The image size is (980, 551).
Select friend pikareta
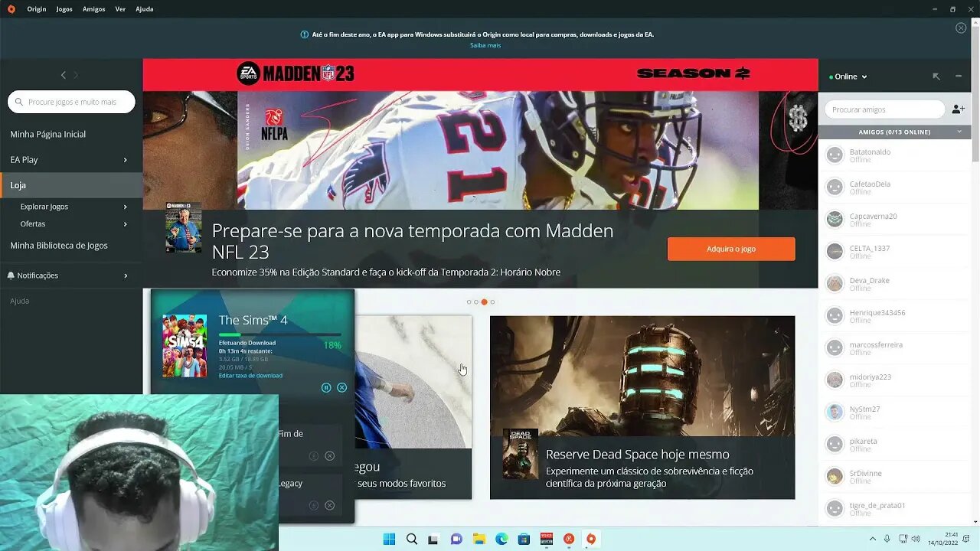click(895, 445)
